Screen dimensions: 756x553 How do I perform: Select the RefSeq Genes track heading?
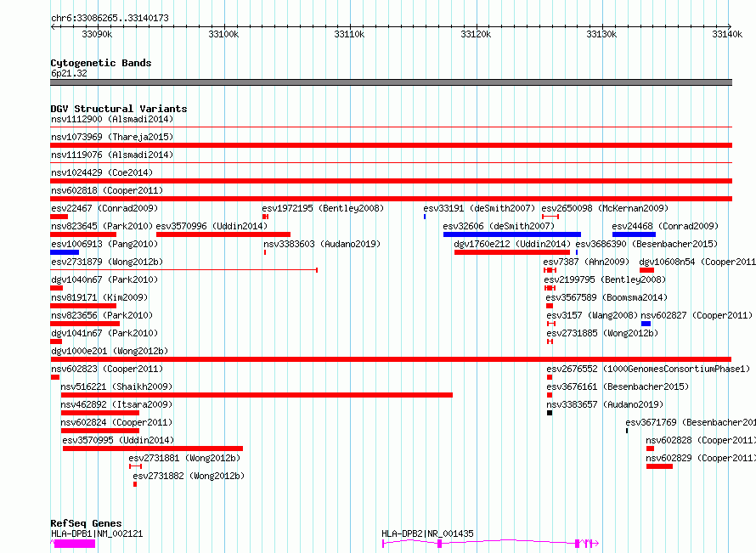(x=86, y=523)
